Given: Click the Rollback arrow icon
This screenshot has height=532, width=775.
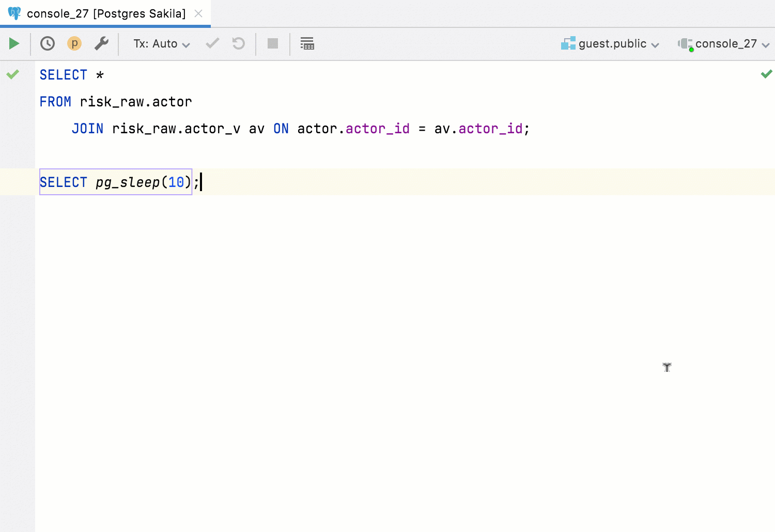Looking at the screenshot, I should (x=238, y=43).
